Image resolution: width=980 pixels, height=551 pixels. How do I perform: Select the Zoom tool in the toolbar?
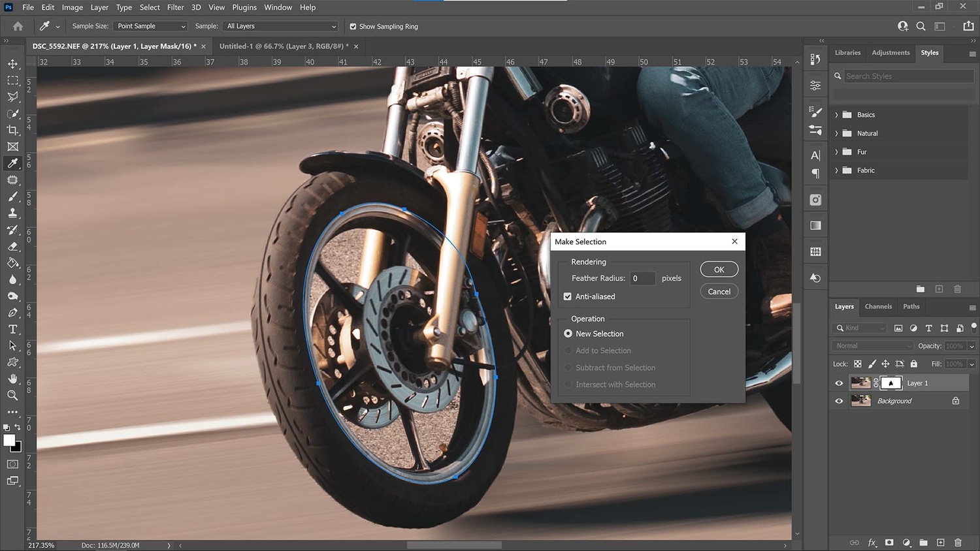point(12,395)
